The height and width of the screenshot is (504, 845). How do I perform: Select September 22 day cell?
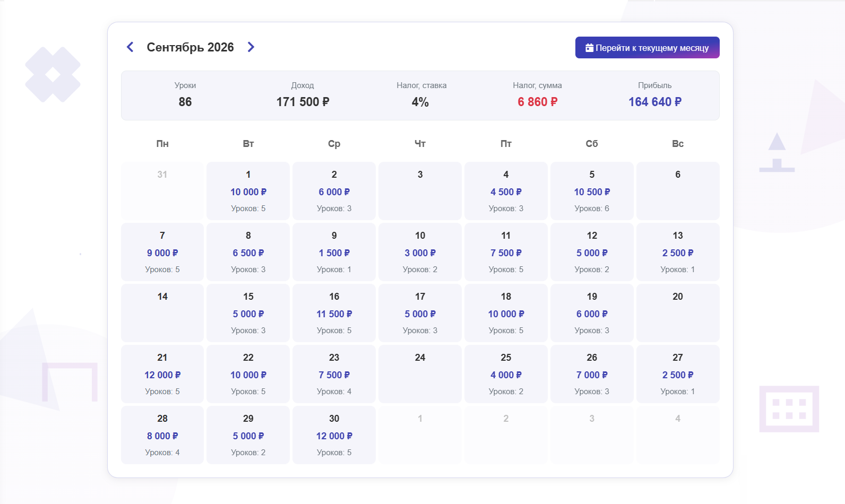coord(248,374)
